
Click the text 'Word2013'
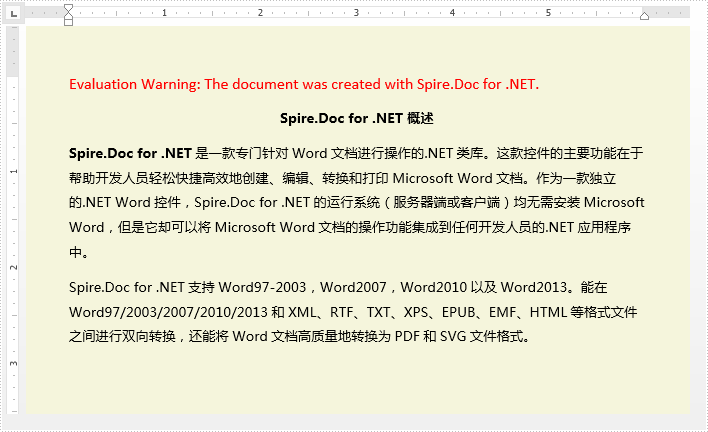point(534,287)
